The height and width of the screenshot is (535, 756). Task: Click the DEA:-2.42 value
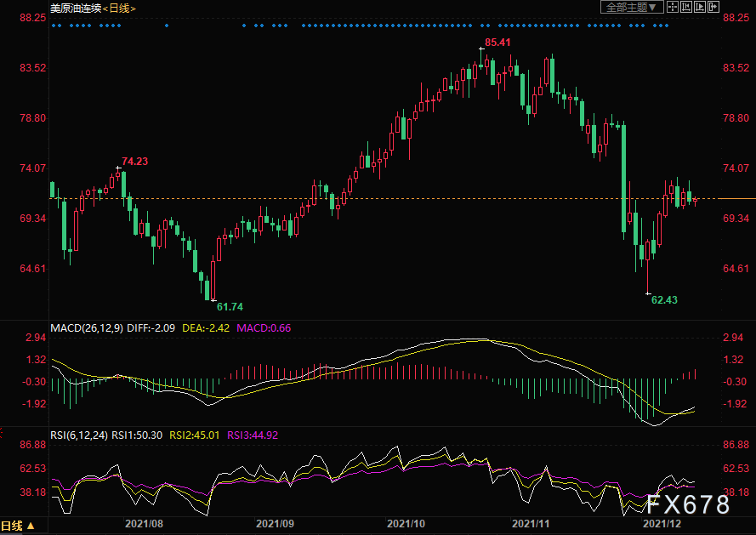(206, 328)
